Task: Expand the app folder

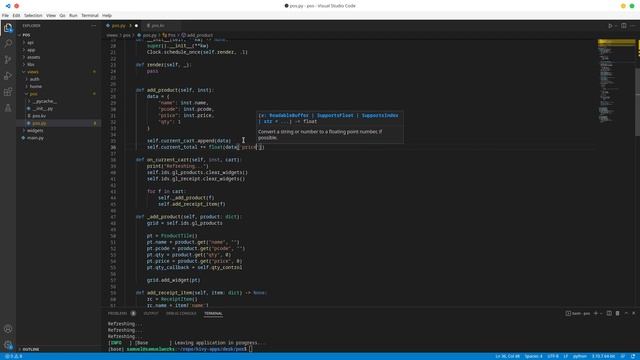Action: click(x=29, y=50)
